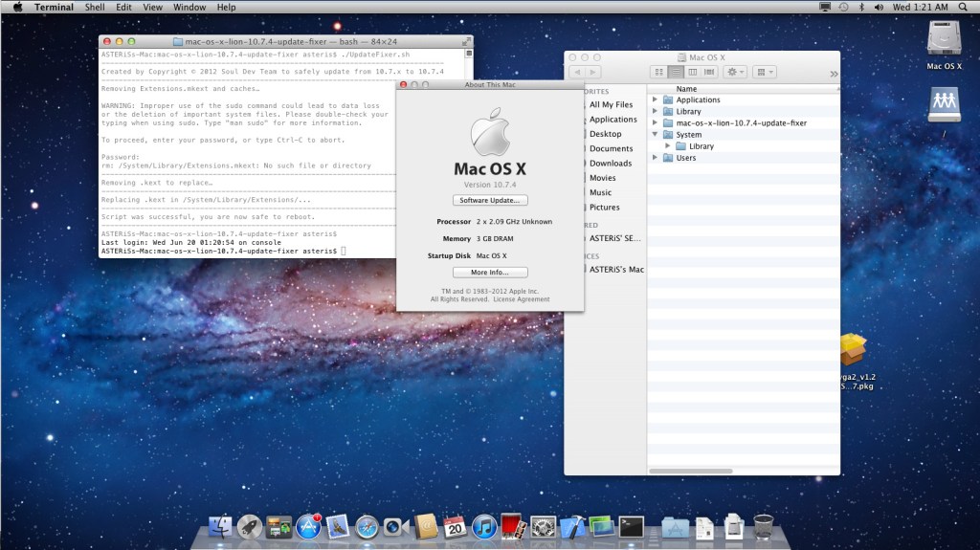Click Finder horizontal scrollbar
980x550 pixels.
pyautogui.click(x=691, y=471)
